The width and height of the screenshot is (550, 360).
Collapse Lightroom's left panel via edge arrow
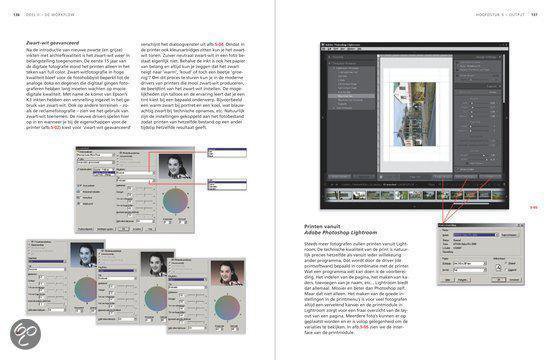(323, 118)
